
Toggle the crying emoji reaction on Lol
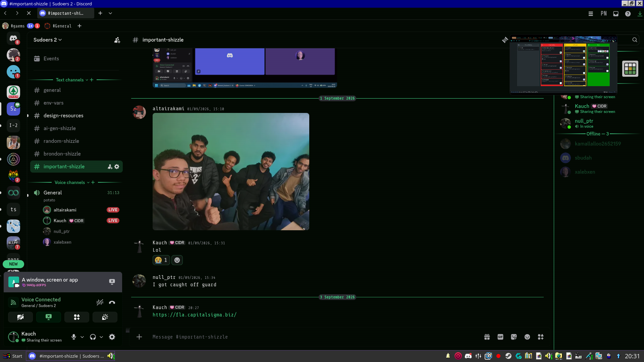point(161,260)
